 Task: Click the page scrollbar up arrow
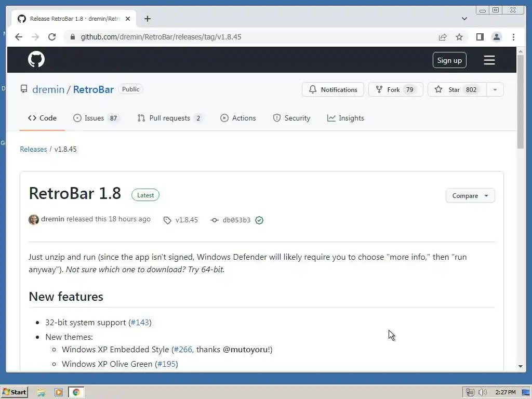point(521,51)
